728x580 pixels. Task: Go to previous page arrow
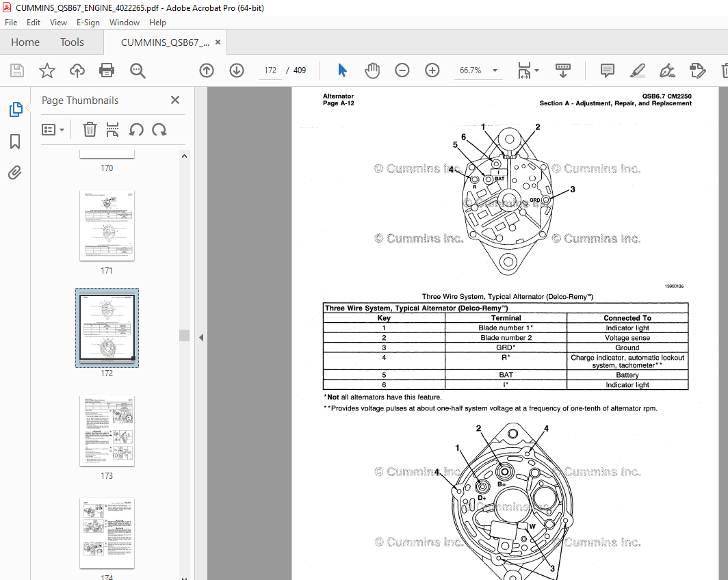click(x=207, y=70)
